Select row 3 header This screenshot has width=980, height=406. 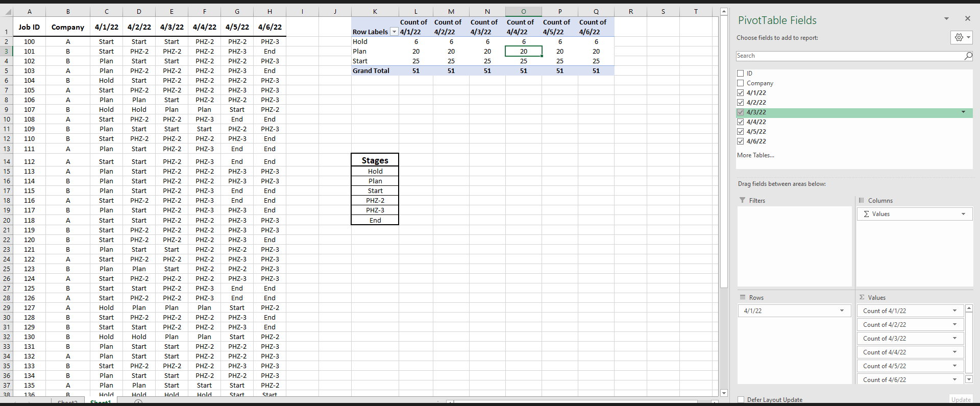point(7,51)
